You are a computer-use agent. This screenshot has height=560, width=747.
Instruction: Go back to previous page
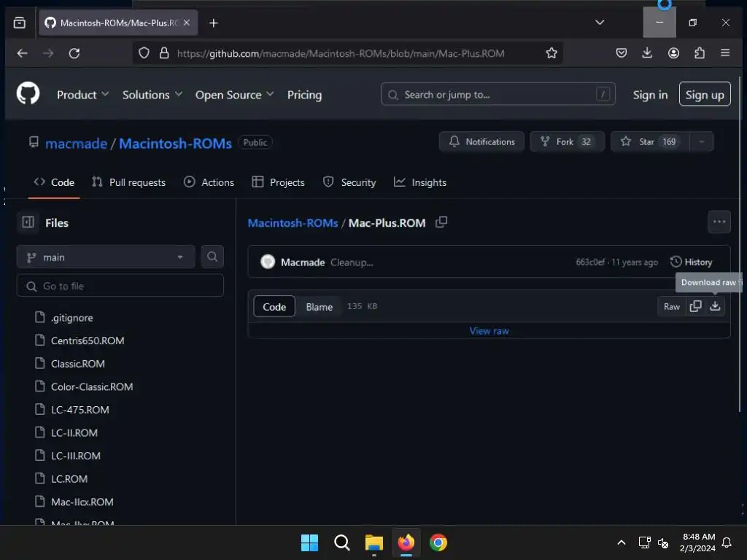pos(23,52)
